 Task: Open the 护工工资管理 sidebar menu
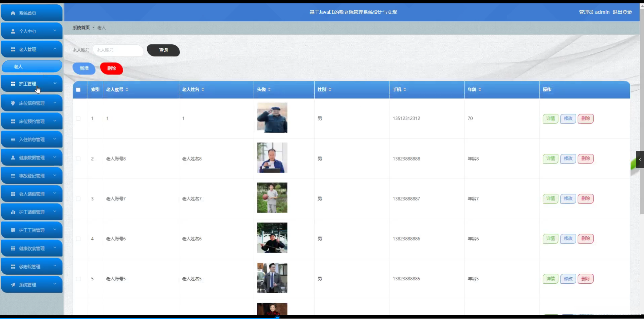32,230
